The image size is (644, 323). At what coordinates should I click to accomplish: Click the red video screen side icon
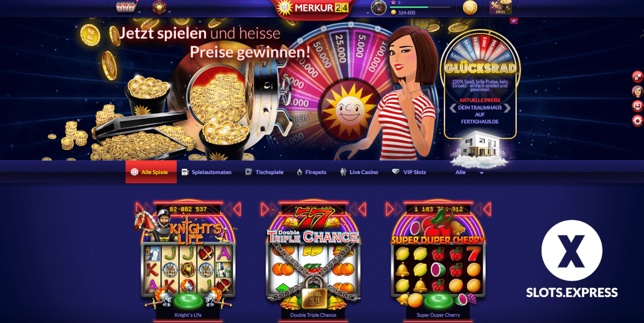point(638,106)
